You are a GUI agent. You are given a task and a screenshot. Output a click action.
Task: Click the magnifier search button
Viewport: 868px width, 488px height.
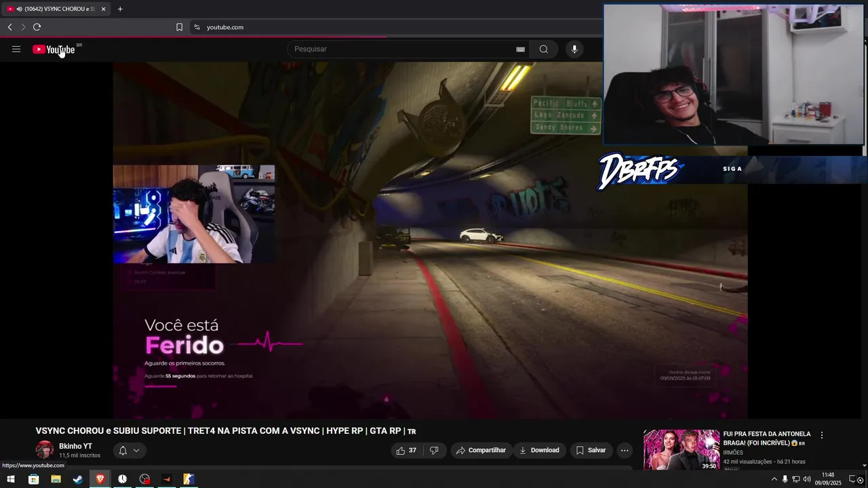tap(544, 49)
